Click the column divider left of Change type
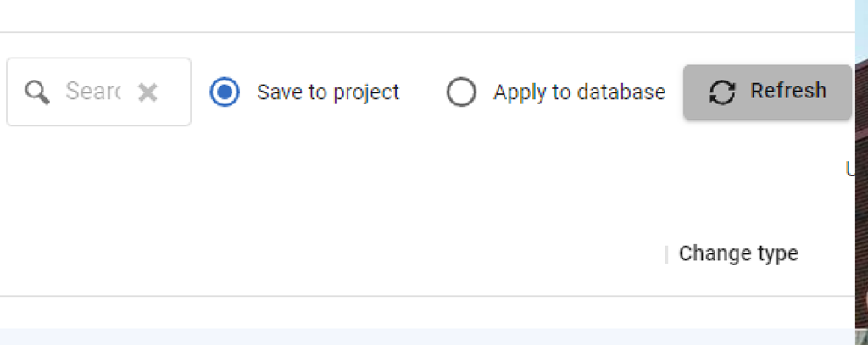Viewport: 868px width, 345px height. pyautogui.click(x=666, y=253)
